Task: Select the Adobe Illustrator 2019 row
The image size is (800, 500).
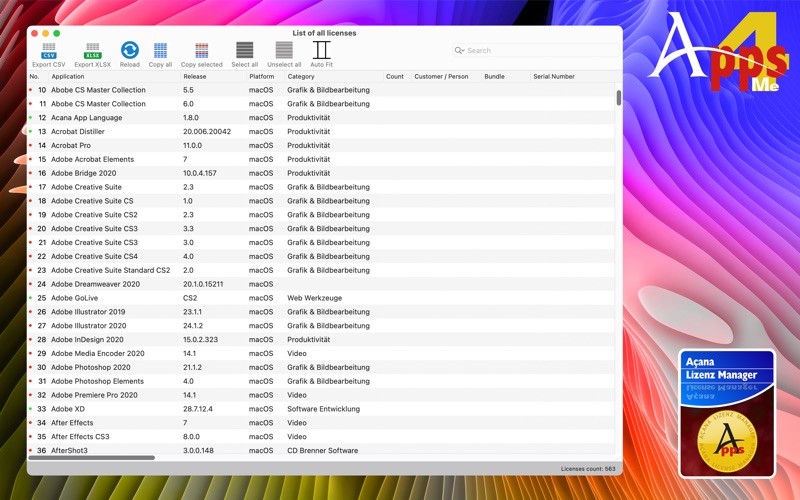Action: point(321,312)
